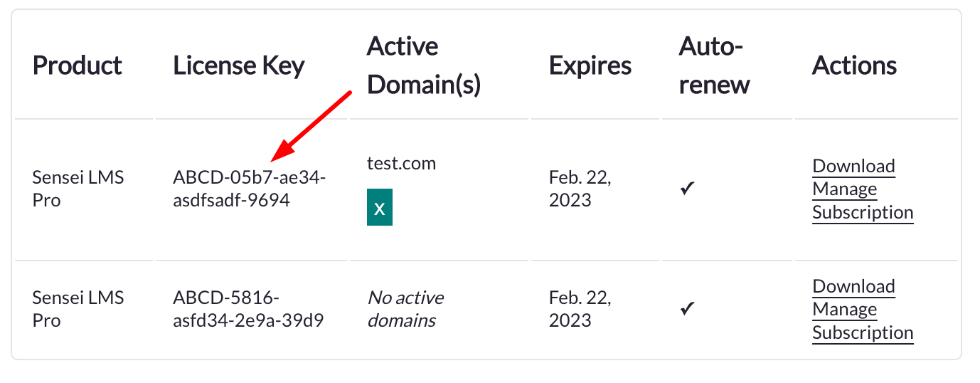
Task: Open Manage Subscription for second license
Action: [x=863, y=321]
